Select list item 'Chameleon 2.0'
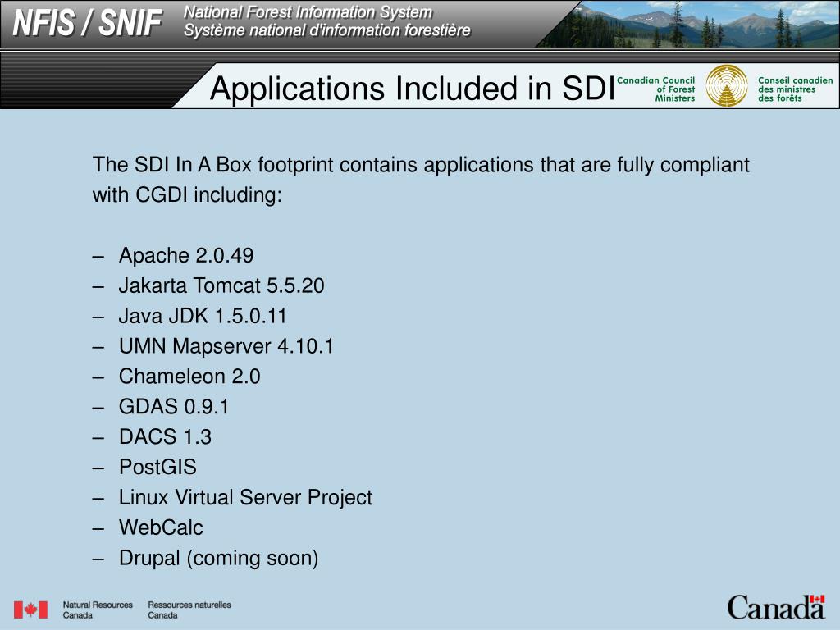The image size is (840, 630). tap(189, 377)
